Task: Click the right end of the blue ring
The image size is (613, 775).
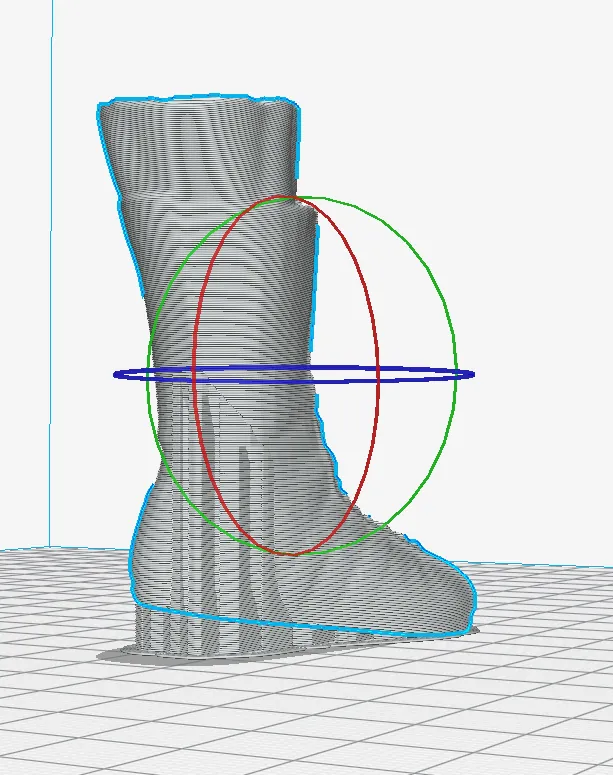Action: 471,375
